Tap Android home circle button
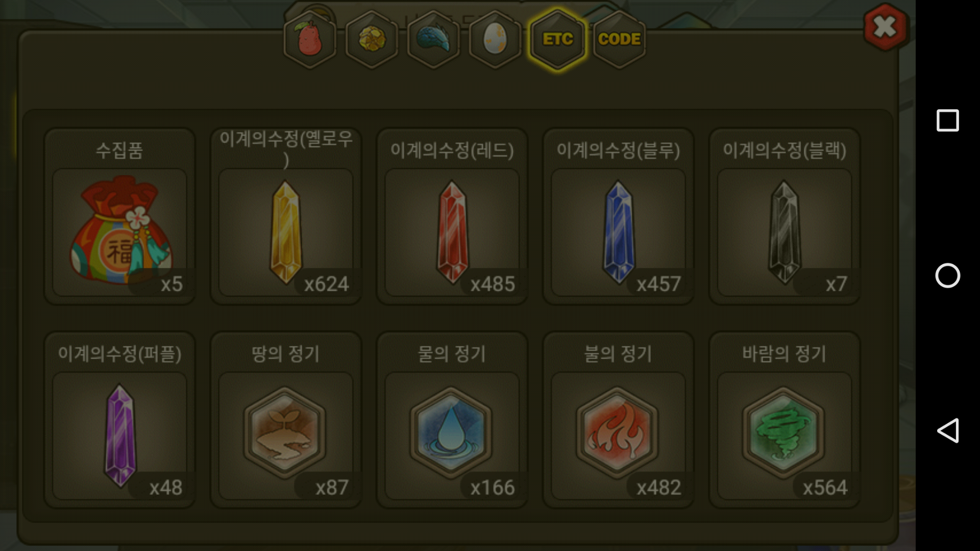The height and width of the screenshot is (551, 980). (948, 275)
